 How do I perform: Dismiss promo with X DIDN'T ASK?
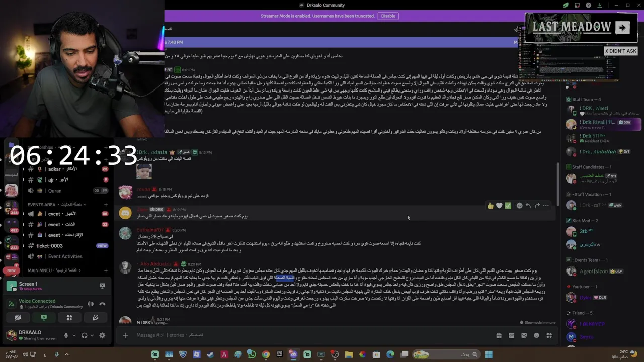[x=620, y=51]
